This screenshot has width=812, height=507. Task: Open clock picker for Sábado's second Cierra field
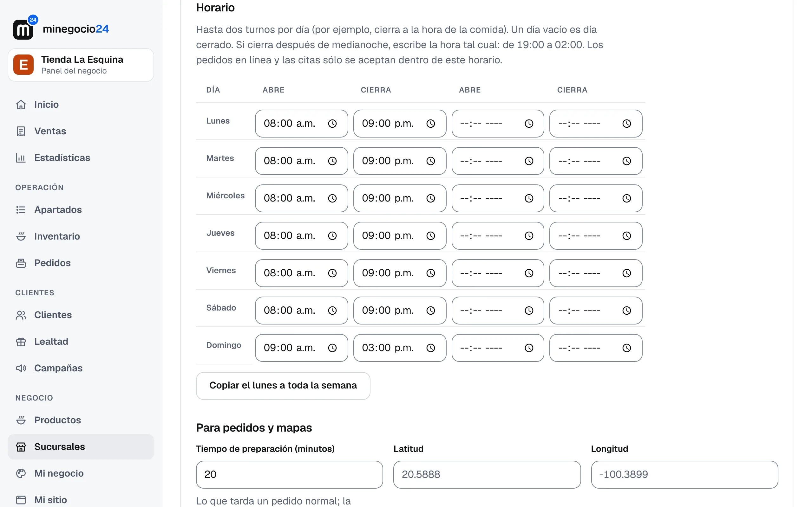(626, 311)
